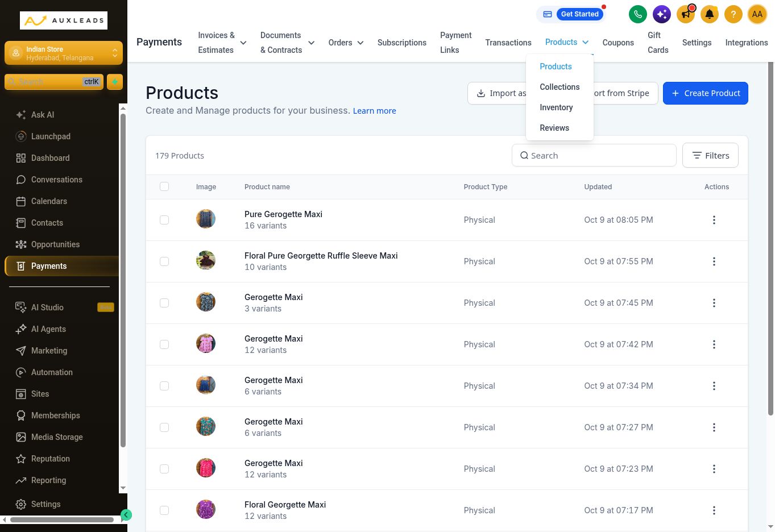Image resolution: width=775 pixels, height=532 pixels.
Task: Open the megaphone announcements icon
Action: [686, 14]
